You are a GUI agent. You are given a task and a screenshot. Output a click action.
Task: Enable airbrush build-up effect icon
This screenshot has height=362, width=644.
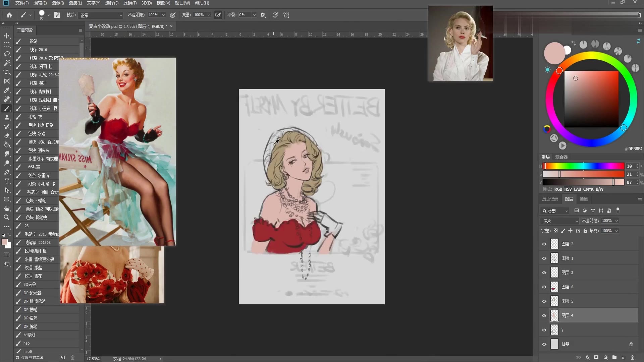click(218, 15)
